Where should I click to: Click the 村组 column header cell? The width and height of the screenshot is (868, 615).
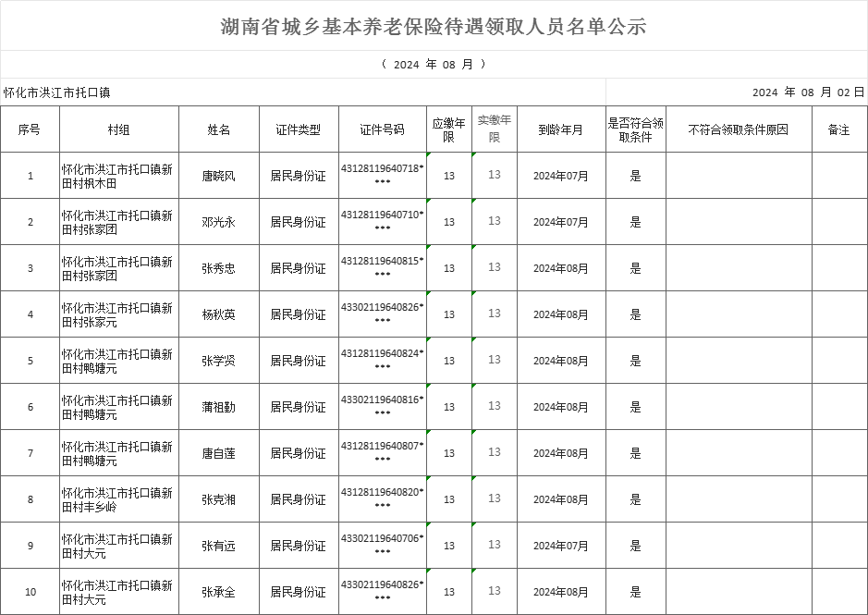point(118,130)
